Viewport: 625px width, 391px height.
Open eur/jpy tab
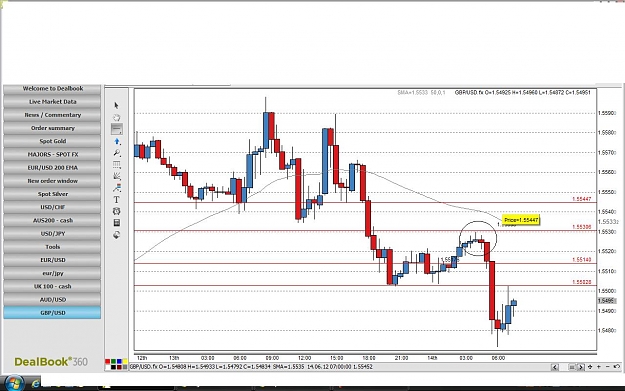(52, 273)
